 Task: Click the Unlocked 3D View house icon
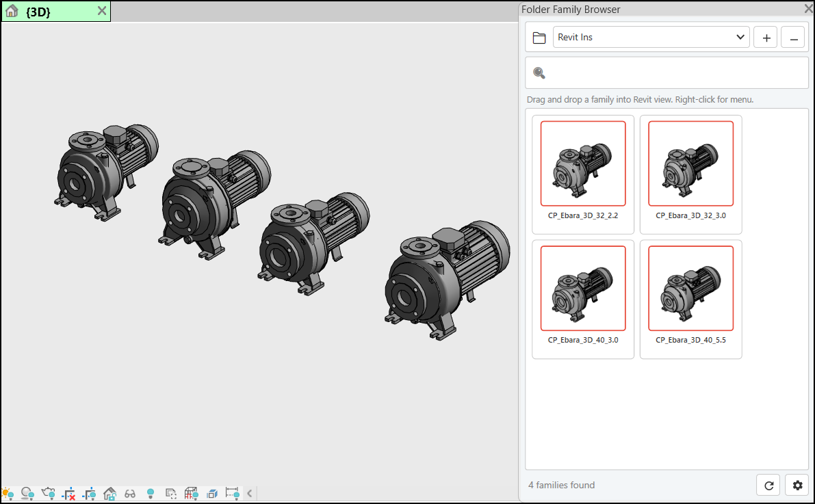[109, 493]
